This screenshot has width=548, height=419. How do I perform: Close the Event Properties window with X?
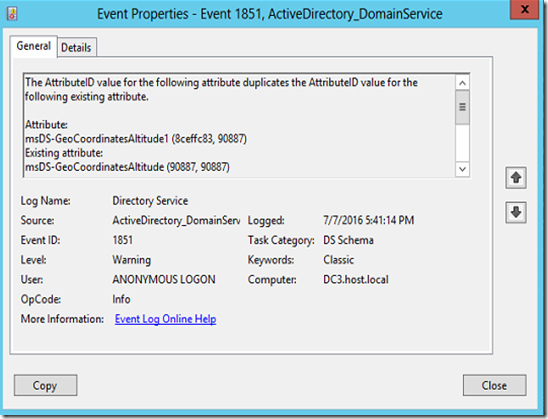[x=525, y=9]
